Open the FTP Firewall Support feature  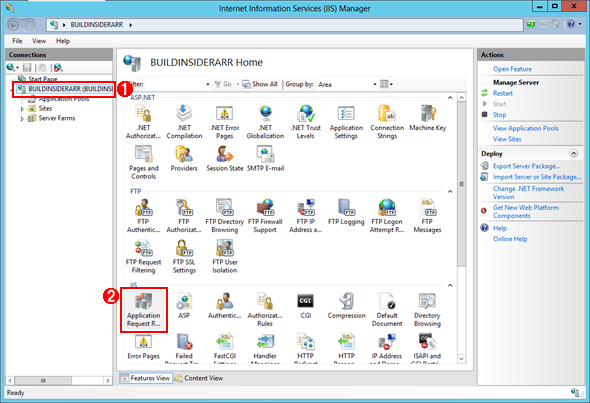click(265, 216)
